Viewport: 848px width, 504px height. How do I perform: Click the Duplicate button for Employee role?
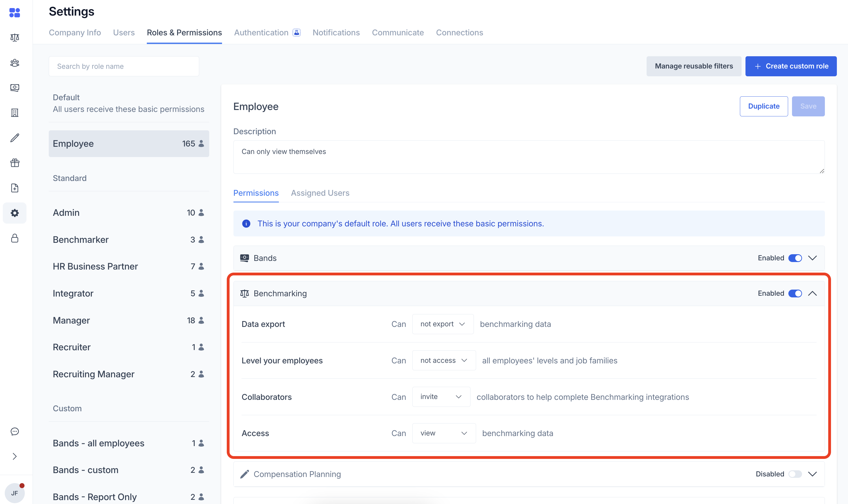[763, 106]
